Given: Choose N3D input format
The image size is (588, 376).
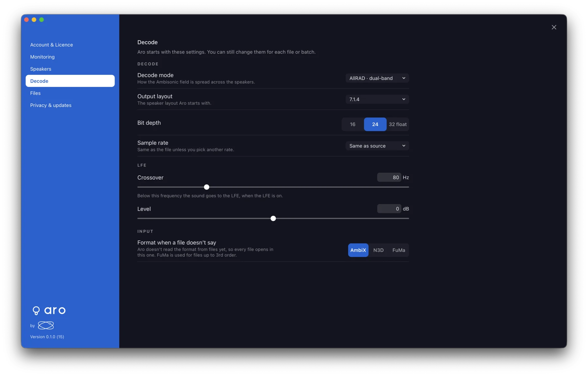Looking at the screenshot, I should pos(378,250).
